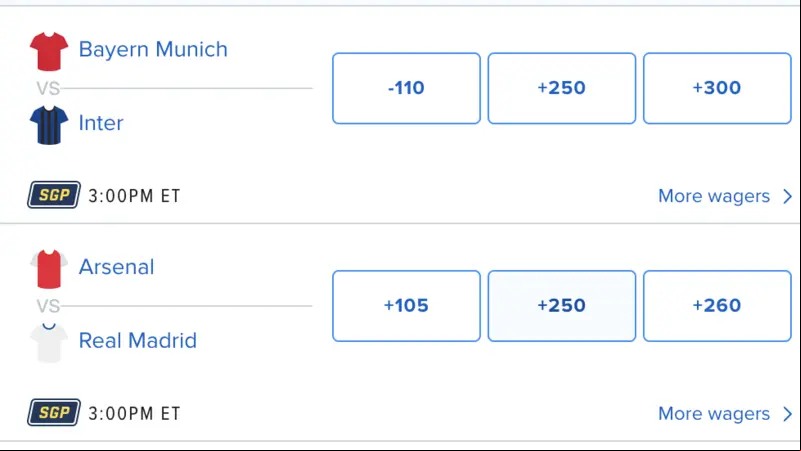Select the +300 Inter odds

[x=717, y=88]
